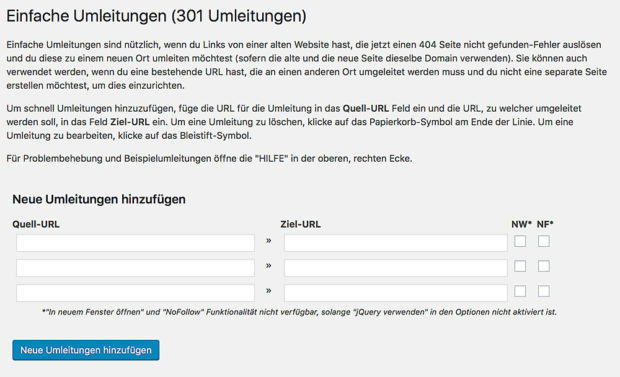The height and width of the screenshot is (377, 620).
Task: Enable NW checkbox in first redirect row
Action: (x=520, y=241)
